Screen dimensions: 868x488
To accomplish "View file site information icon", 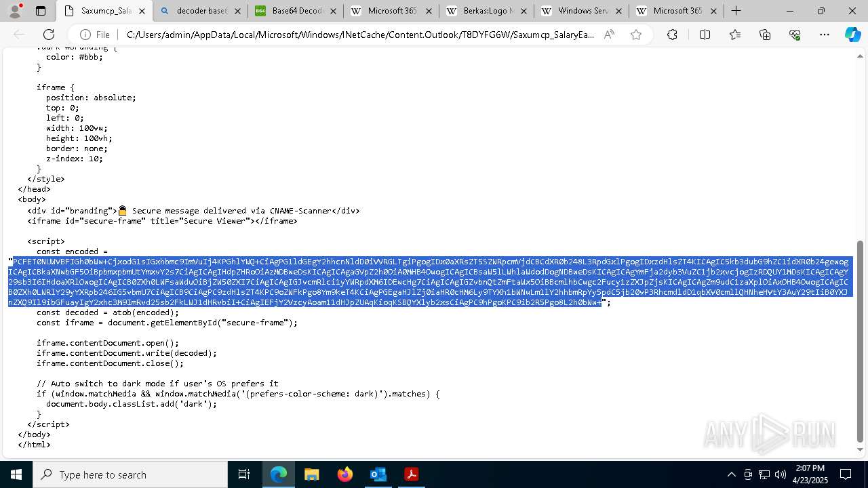I will (94, 35).
